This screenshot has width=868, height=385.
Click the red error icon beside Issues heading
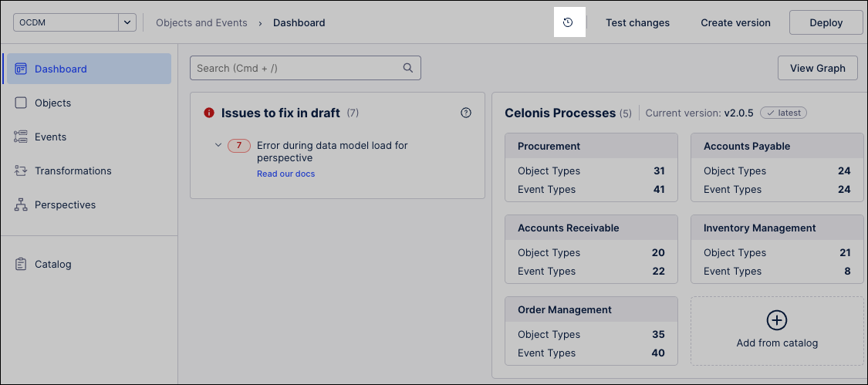pos(208,113)
